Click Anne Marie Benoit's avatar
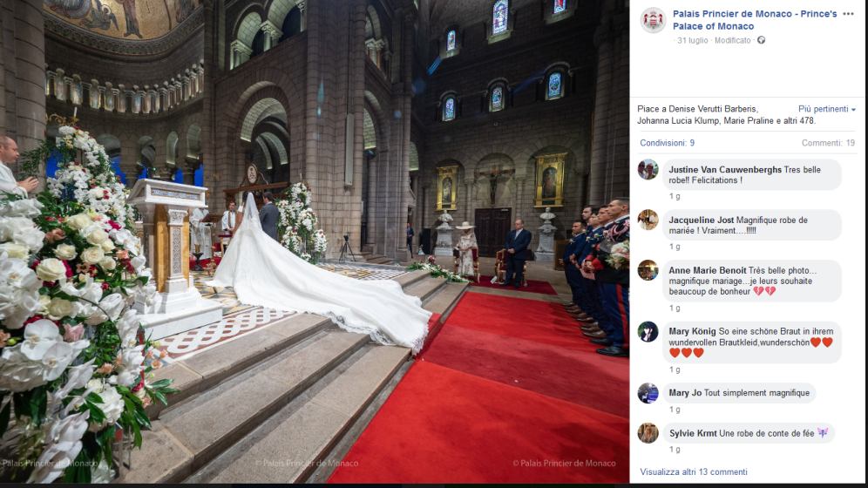868x488 pixels. (648, 270)
